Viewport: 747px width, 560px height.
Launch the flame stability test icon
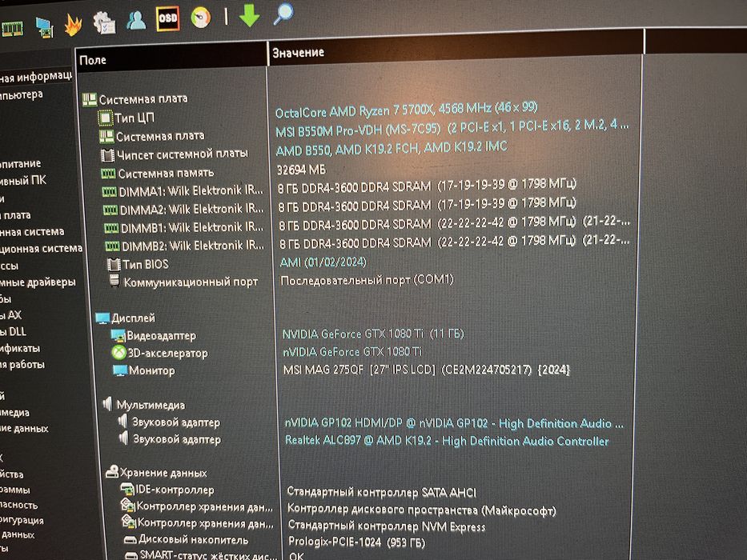coord(73,25)
